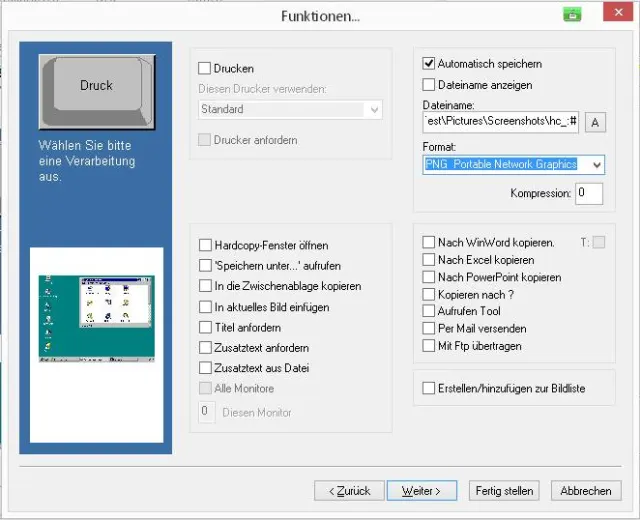Click the Dateiname path field

pyautogui.click(x=501, y=122)
